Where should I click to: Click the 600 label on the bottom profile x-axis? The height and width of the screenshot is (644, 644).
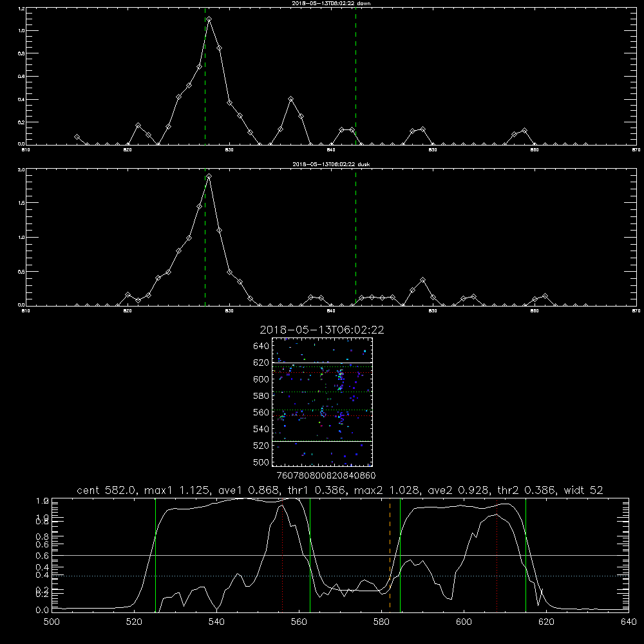click(464, 622)
